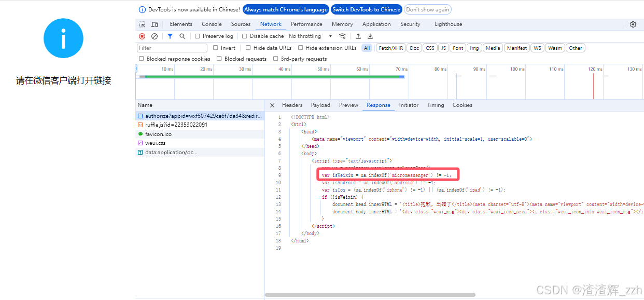
Task: Check Blocked requests checkbox
Action: 219,59
